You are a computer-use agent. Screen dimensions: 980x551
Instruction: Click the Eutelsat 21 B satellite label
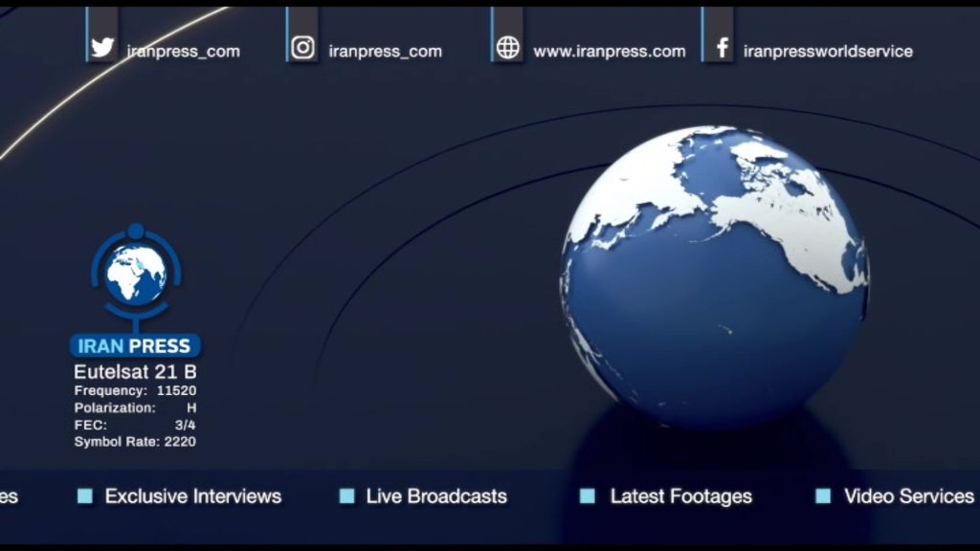click(135, 371)
